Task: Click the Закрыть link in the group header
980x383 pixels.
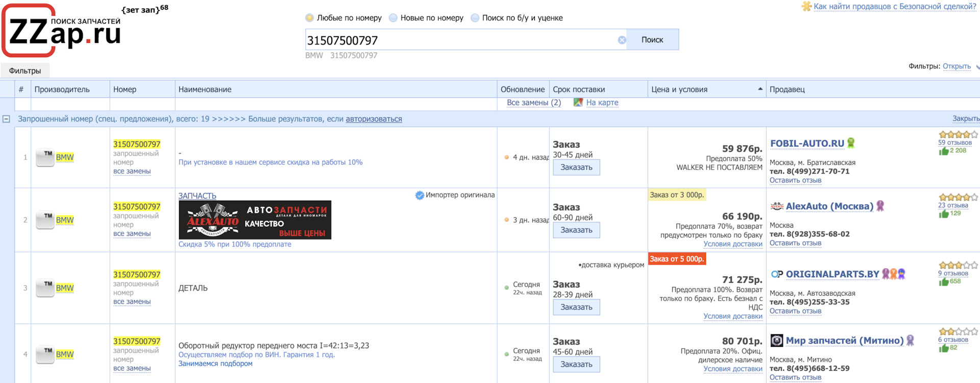Action: tap(966, 118)
